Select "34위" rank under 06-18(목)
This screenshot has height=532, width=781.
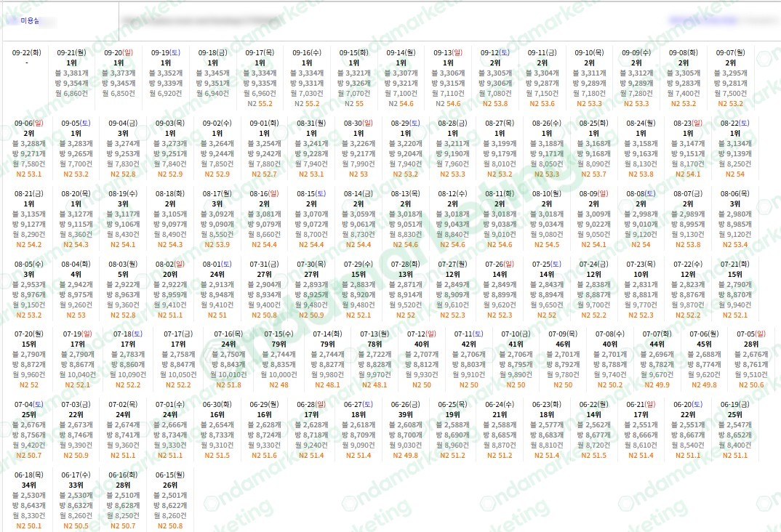29,485
